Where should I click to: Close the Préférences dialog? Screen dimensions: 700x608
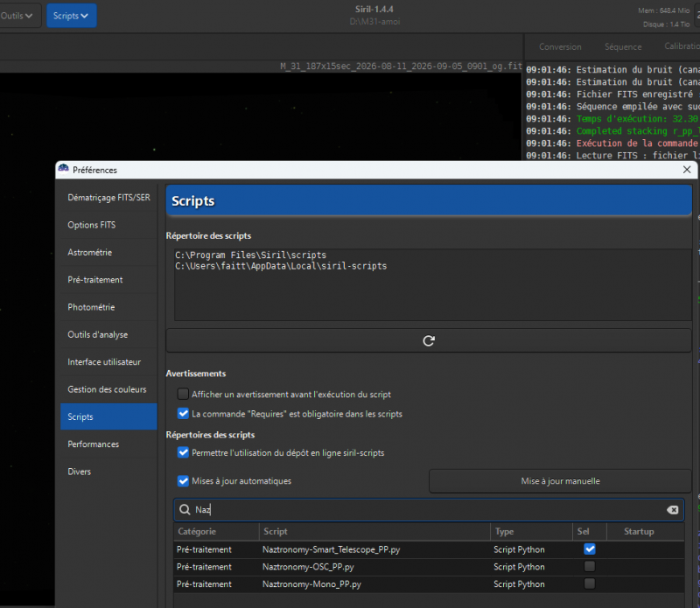[x=687, y=170]
